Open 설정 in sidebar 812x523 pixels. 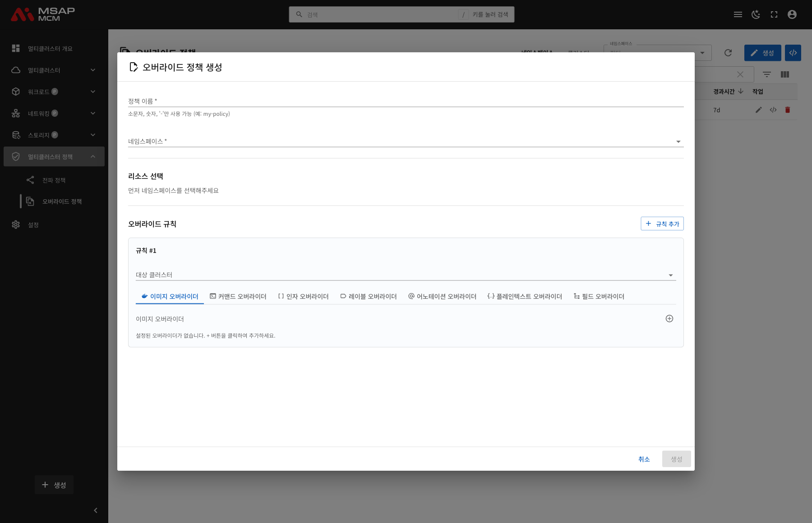[54, 225]
